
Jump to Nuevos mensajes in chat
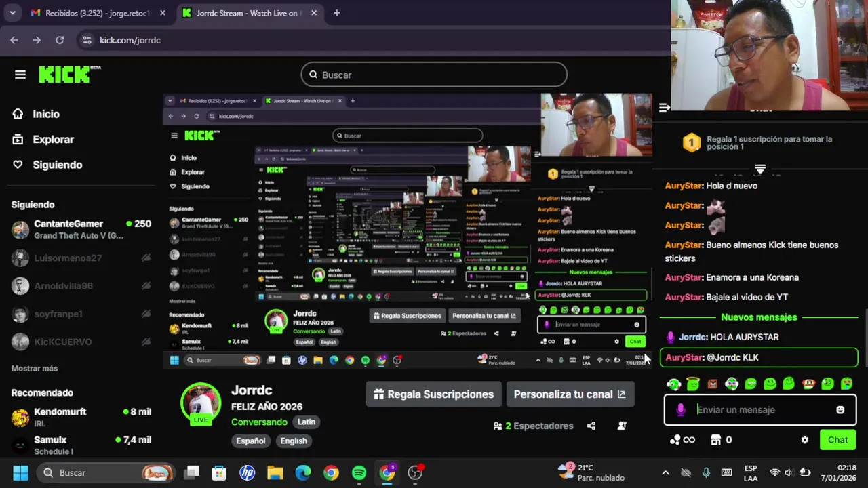759,317
